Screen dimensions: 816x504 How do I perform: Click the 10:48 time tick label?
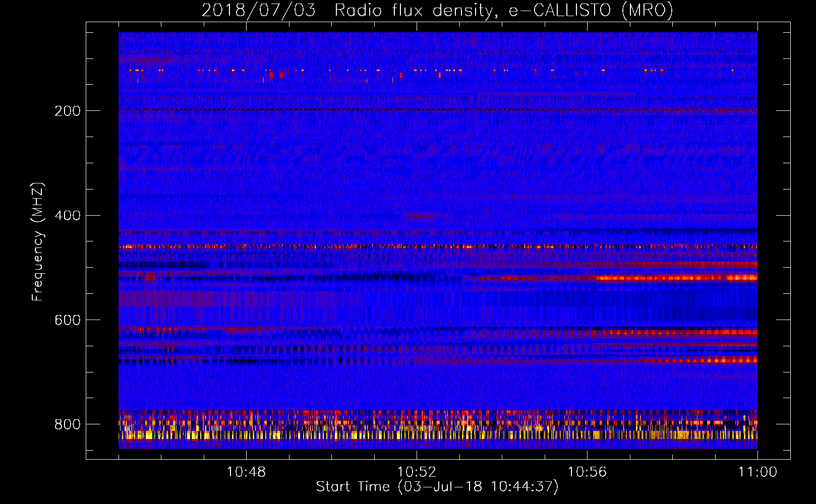point(246,472)
